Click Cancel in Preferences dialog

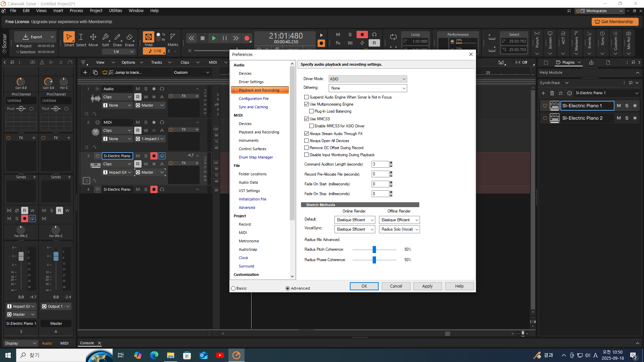(x=396, y=286)
